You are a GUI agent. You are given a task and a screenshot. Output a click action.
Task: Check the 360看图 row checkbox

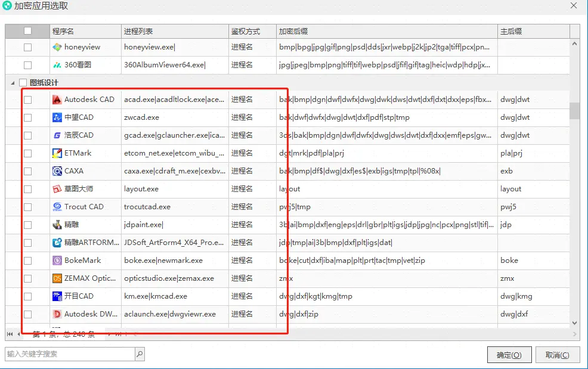point(28,65)
